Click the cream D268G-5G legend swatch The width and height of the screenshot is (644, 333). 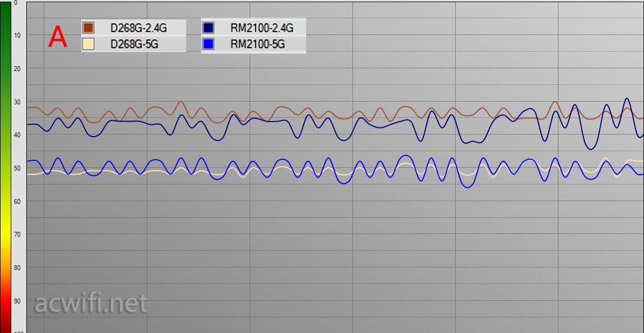[89, 45]
